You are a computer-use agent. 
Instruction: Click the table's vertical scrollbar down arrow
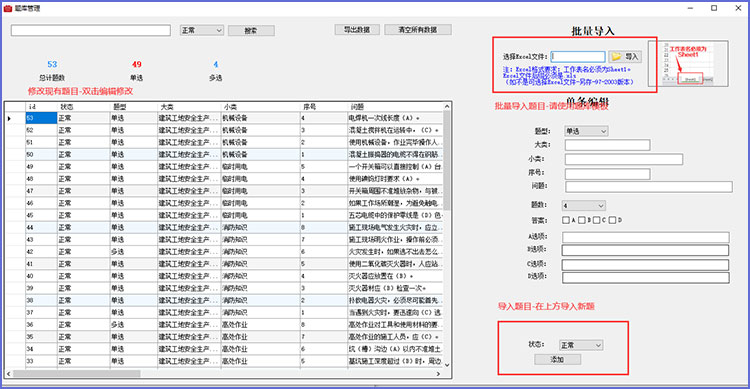[447, 365]
